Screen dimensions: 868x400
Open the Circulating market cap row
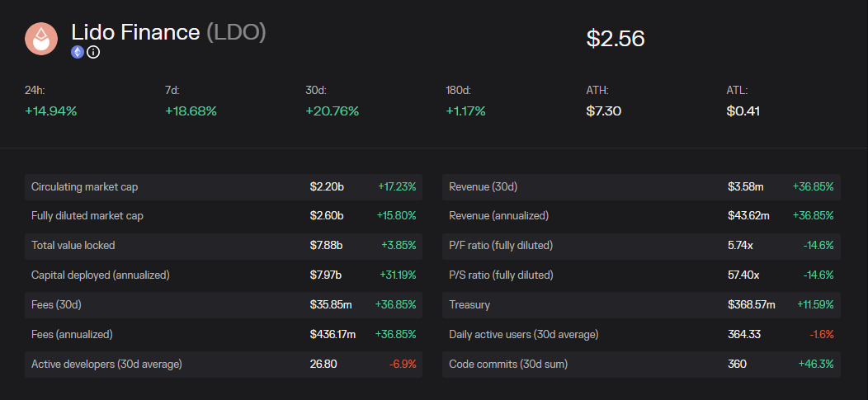(x=223, y=186)
